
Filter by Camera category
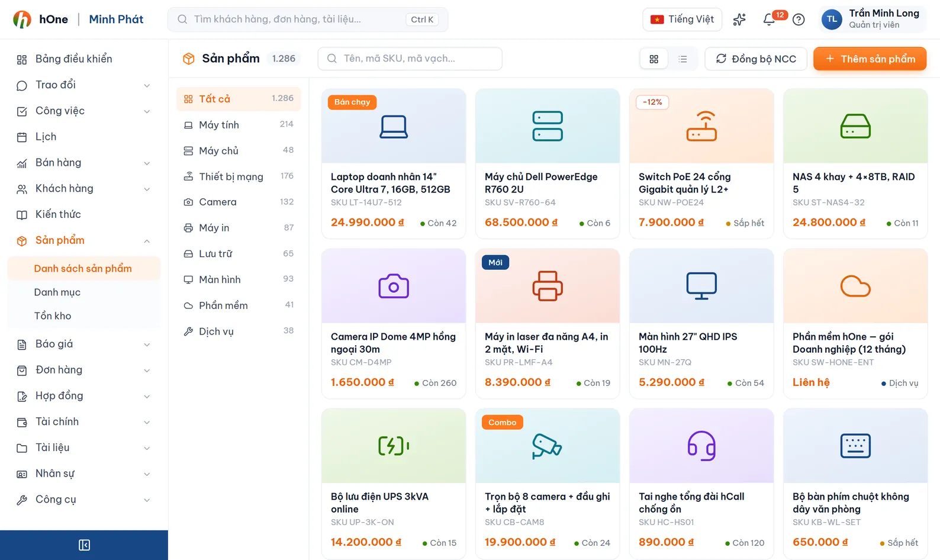(x=239, y=202)
